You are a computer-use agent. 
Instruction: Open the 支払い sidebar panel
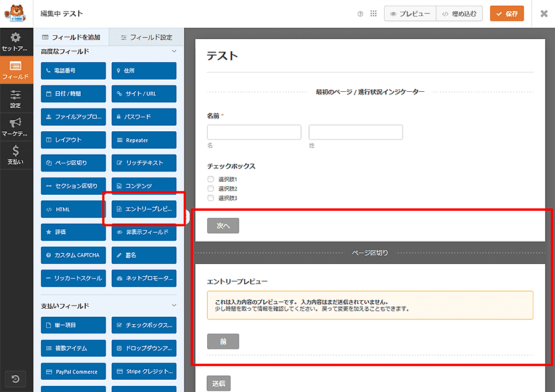click(16, 155)
